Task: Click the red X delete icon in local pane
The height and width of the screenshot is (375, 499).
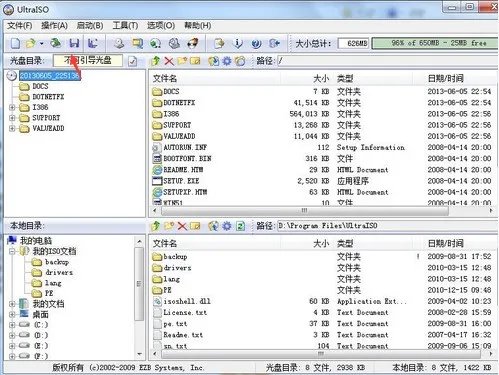Action: point(182,226)
